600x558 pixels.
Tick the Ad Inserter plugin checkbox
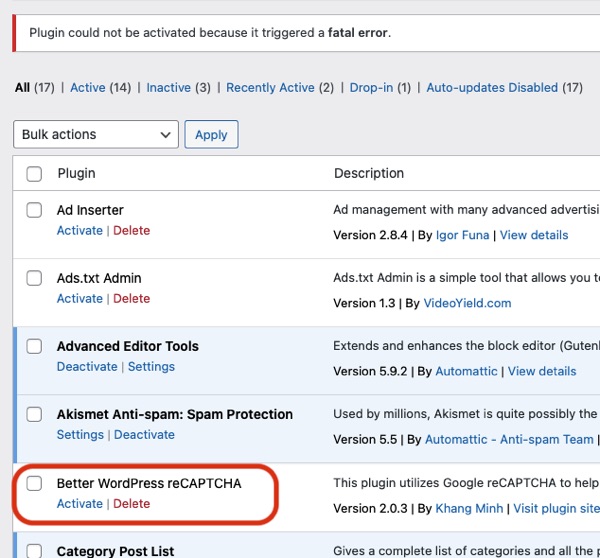(x=34, y=210)
